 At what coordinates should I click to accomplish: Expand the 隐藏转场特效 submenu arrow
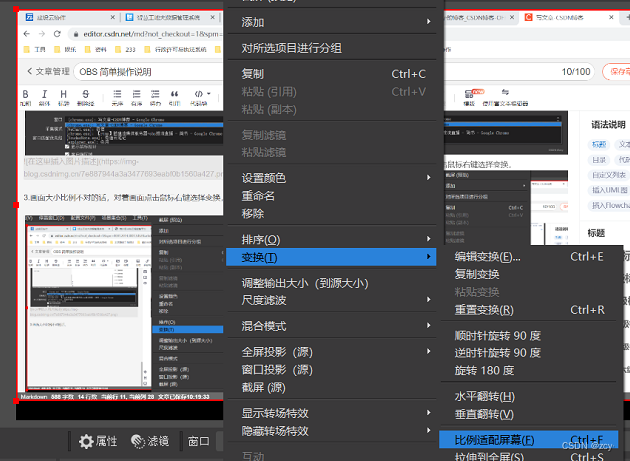coord(429,430)
